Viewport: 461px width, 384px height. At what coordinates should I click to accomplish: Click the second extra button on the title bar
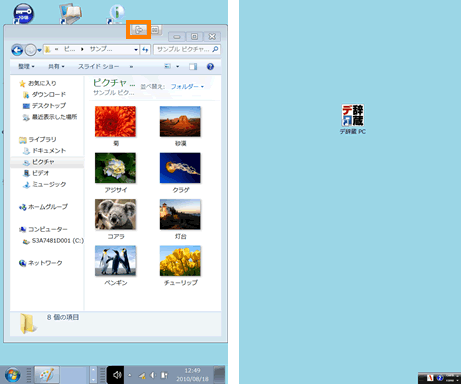point(155,30)
